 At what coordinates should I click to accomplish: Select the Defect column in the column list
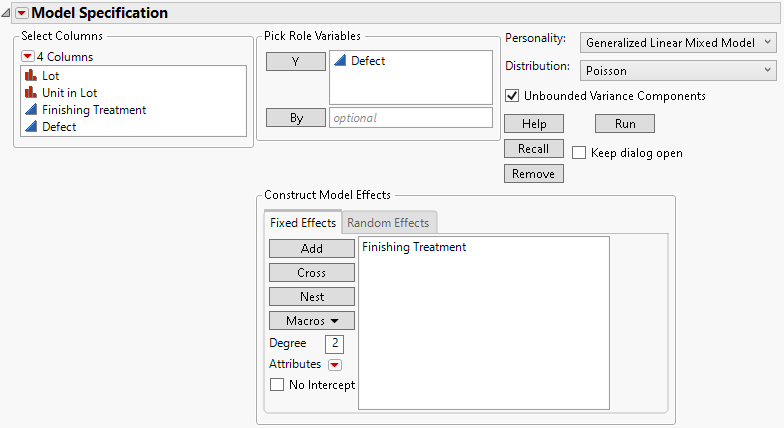59,127
